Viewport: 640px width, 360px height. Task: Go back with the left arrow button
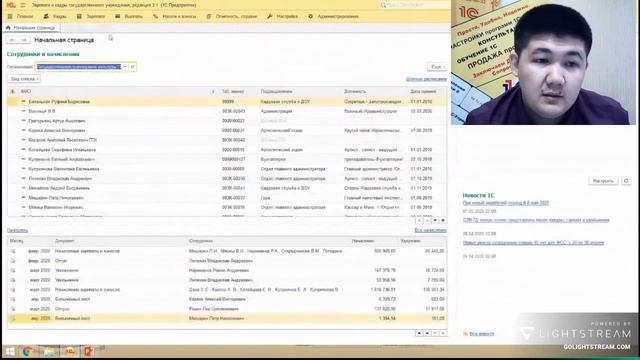pos(12,40)
